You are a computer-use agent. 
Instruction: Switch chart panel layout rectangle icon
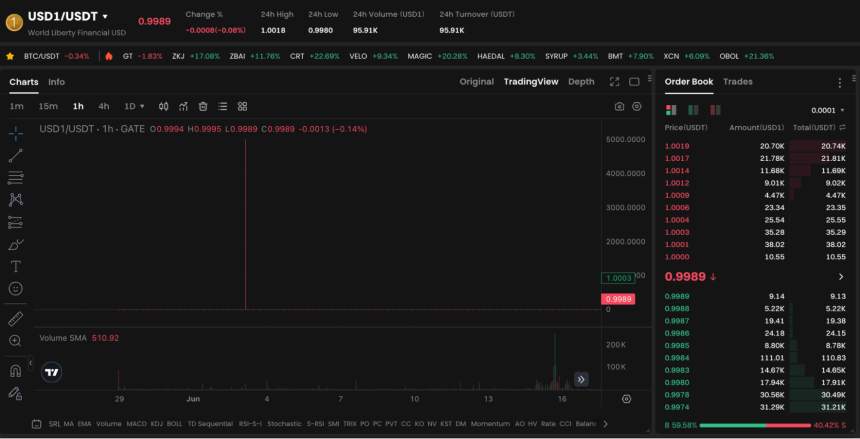[x=634, y=82]
